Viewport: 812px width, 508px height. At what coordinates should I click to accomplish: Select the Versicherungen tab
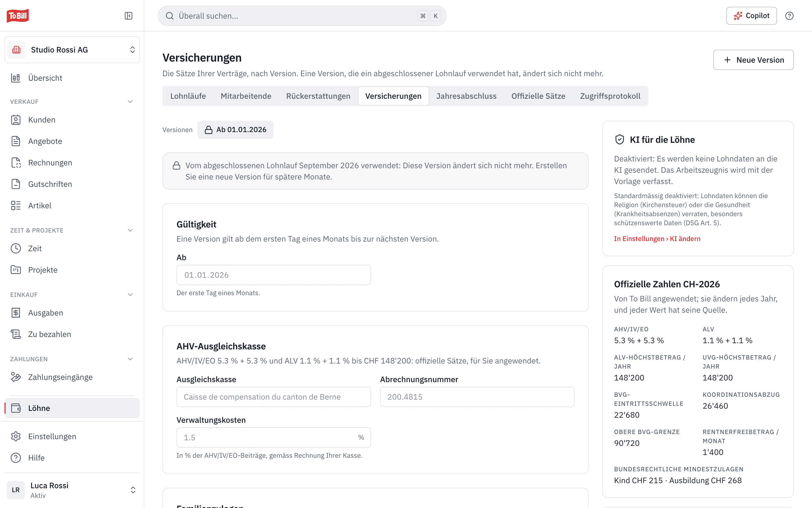(x=393, y=96)
